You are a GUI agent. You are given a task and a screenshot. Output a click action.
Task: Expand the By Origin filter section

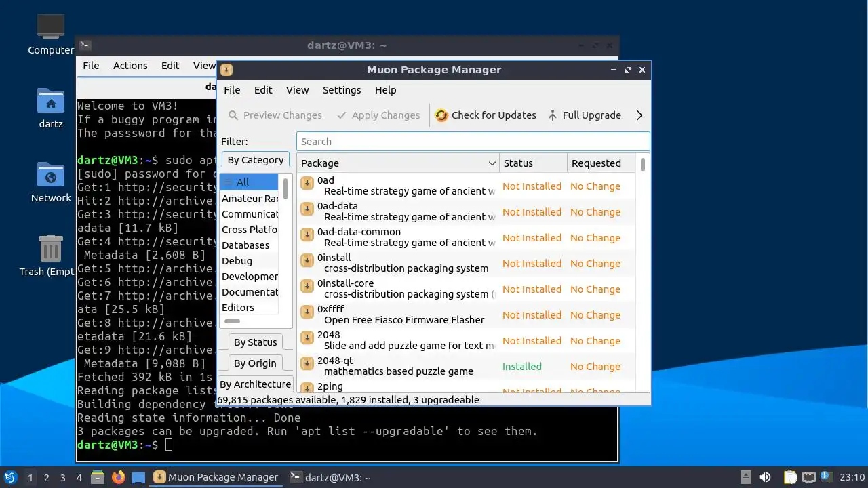pos(255,363)
